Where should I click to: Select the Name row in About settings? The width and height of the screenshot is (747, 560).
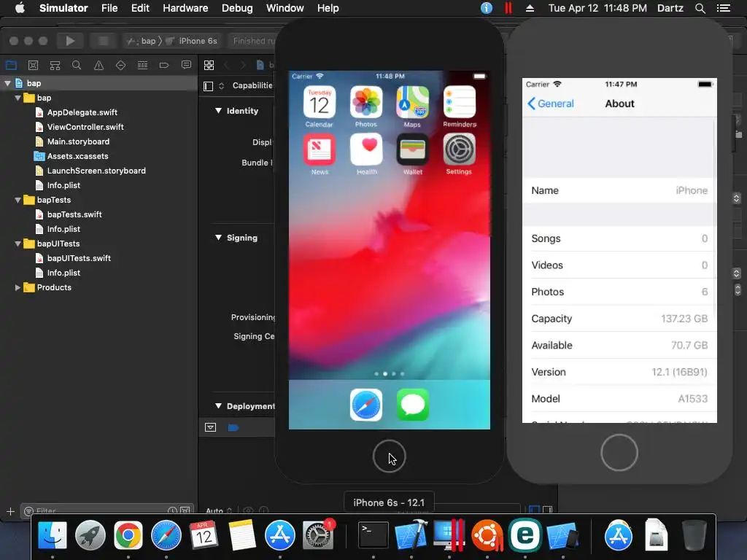(619, 190)
